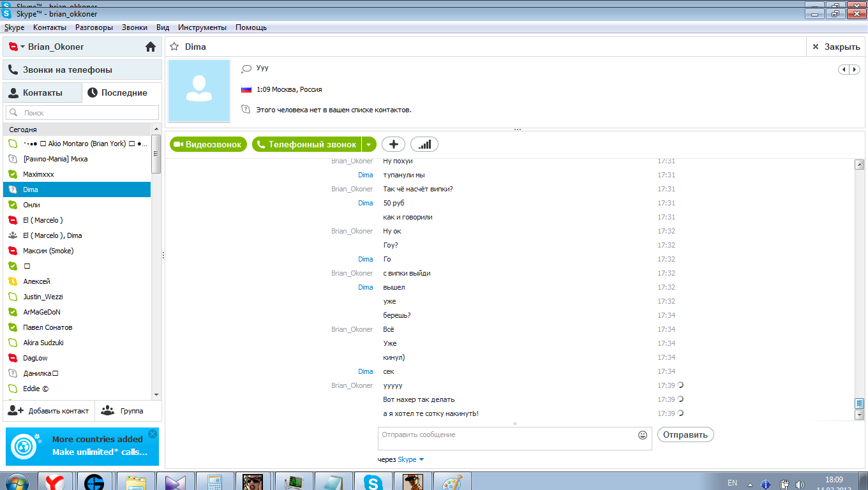868x490 pixels.
Task: Click scroll-up arrow of the chat scrollbar
Action: point(859,165)
